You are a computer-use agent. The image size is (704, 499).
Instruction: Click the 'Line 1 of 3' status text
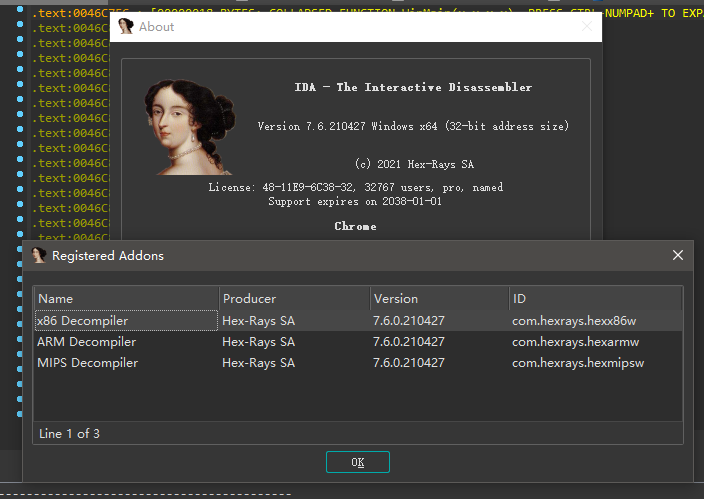69,433
